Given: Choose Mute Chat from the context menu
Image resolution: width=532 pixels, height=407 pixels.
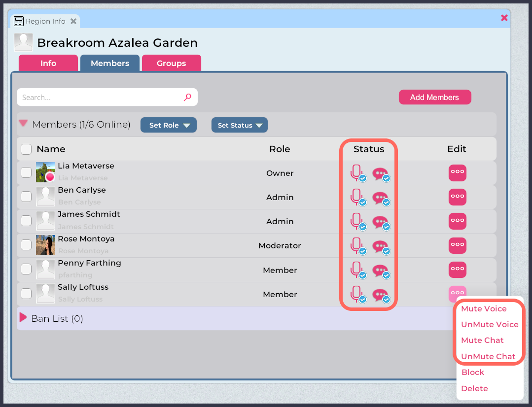Looking at the screenshot, I should [482, 340].
